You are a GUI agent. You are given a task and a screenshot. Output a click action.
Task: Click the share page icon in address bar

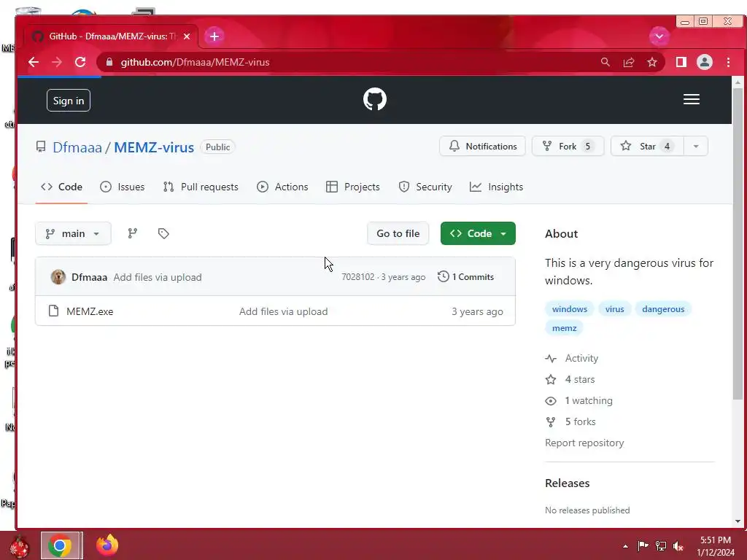(x=629, y=63)
